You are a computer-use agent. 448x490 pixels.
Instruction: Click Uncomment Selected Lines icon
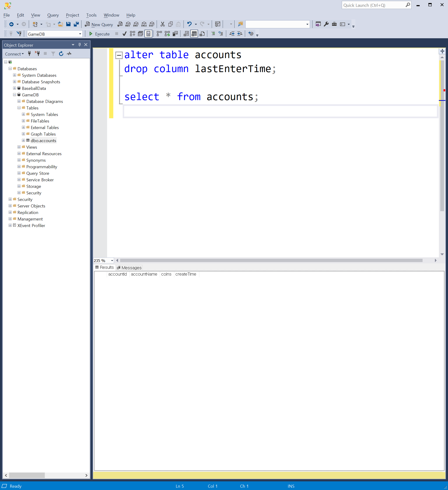221,34
